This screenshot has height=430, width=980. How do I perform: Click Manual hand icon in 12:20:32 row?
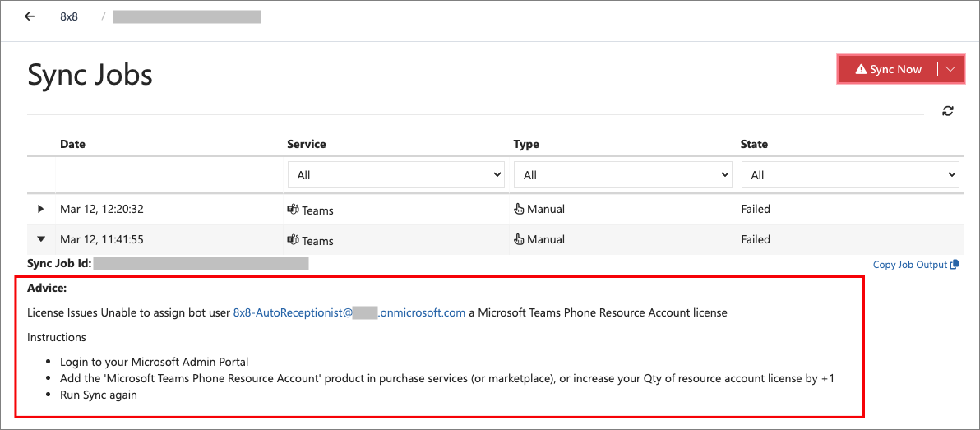coord(519,210)
